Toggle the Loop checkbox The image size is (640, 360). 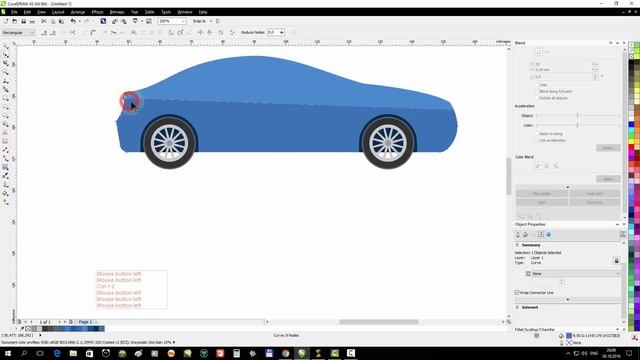click(536, 84)
